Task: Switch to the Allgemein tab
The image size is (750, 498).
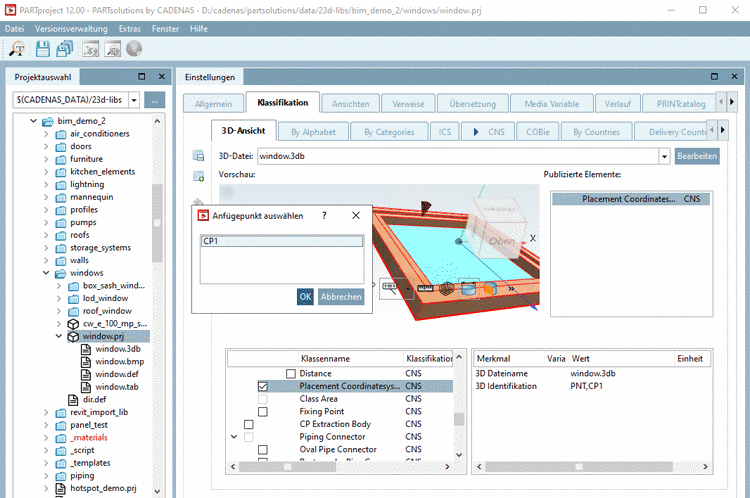Action: (213, 104)
